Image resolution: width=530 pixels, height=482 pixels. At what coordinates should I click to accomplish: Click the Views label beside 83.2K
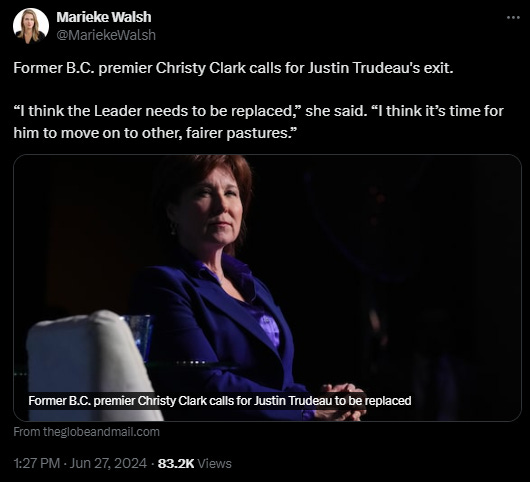click(214, 463)
